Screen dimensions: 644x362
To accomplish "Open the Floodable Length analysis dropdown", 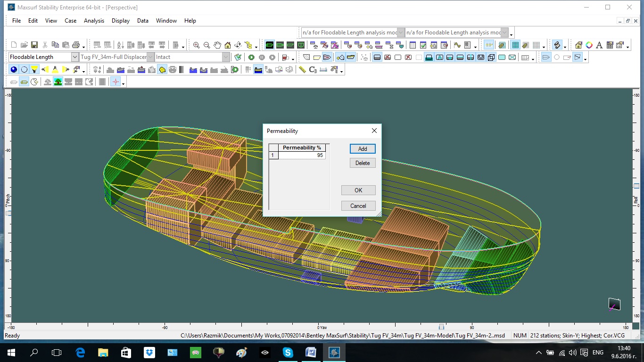I will 75,57.
